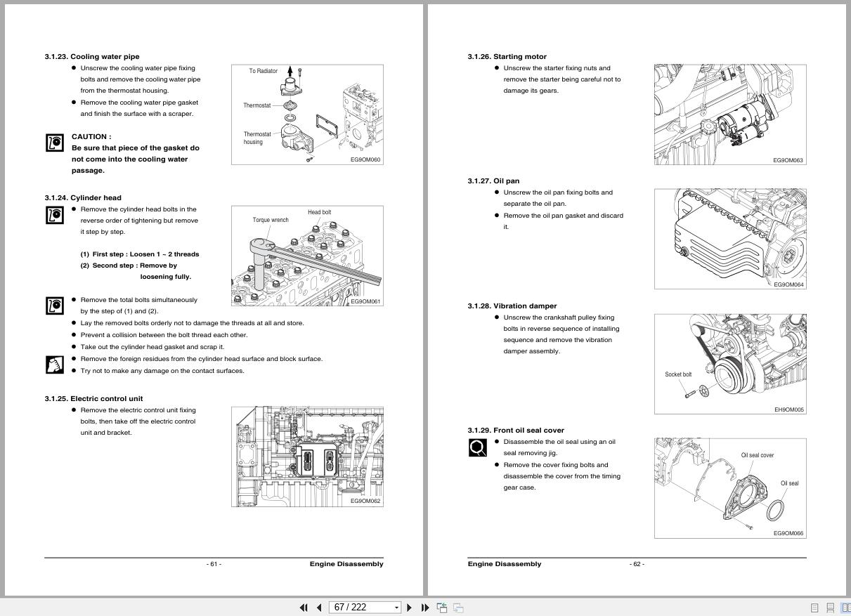This screenshot has height=616, width=851.
Task: Click the 'CAUTION :' label
Action: [x=91, y=136]
